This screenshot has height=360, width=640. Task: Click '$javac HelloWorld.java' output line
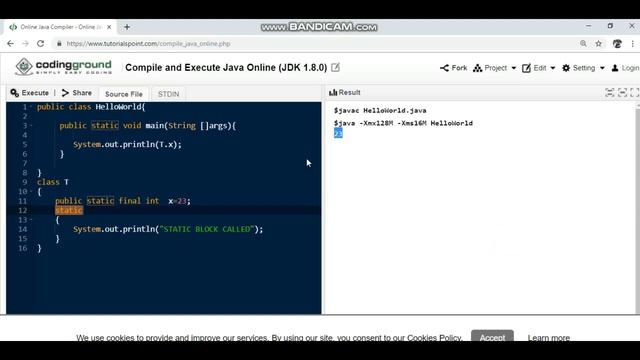click(x=380, y=111)
